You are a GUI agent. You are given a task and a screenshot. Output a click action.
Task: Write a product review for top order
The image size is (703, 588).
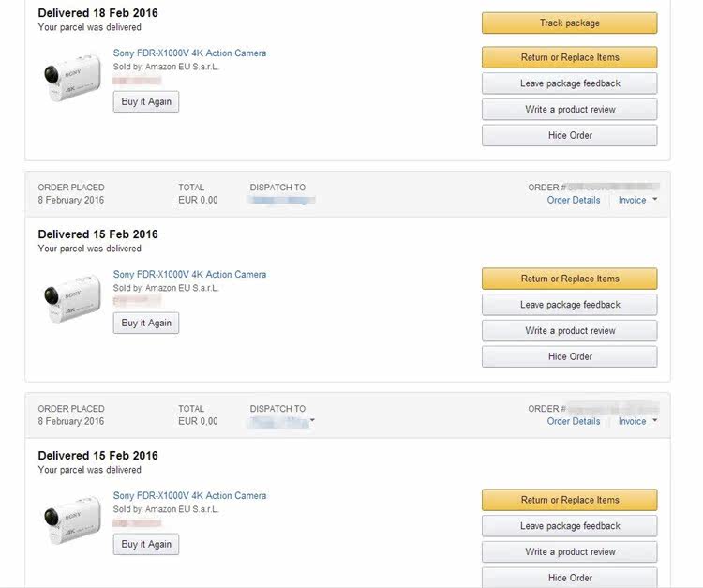click(x=569, y=110)
